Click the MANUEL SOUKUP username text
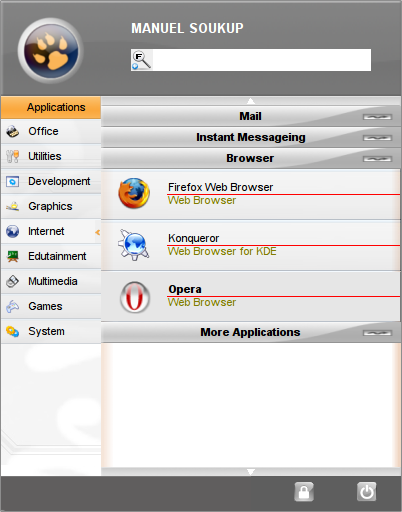The height and width of the screenshot is (512, 402). pyautogui.click(x=187, y=28)
